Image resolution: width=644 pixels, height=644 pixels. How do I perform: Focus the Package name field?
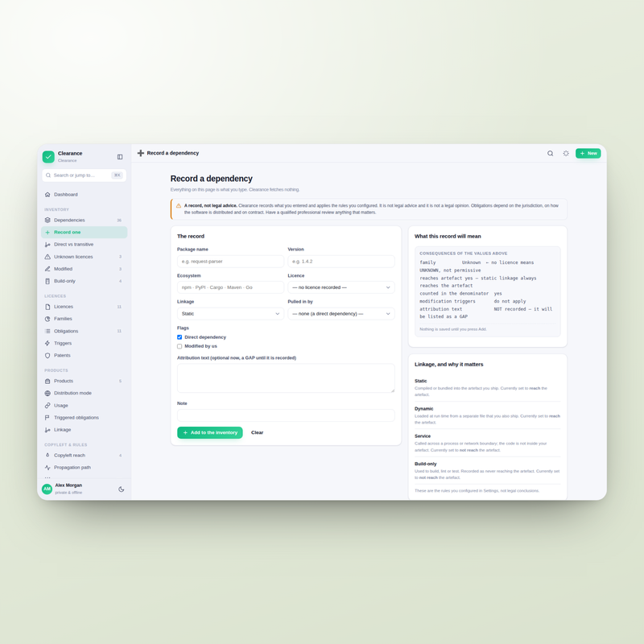230,262
